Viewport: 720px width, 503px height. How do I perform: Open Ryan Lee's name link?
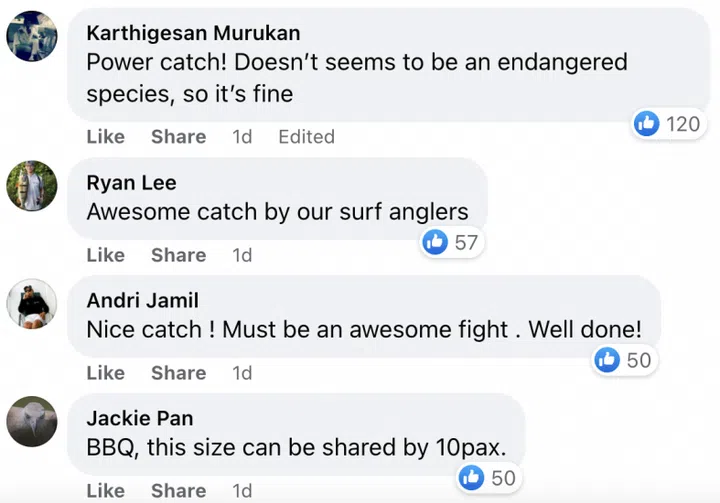point(131,182)
